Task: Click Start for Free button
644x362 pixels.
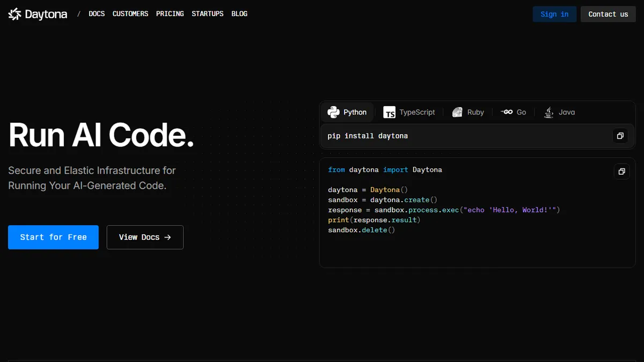Action: [x=53, y=237]
